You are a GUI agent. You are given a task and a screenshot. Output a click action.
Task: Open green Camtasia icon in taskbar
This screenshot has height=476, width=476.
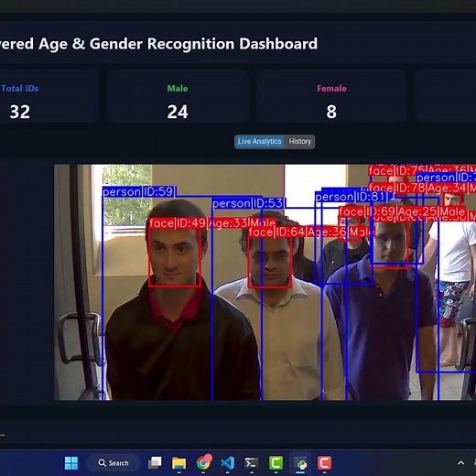276,463
